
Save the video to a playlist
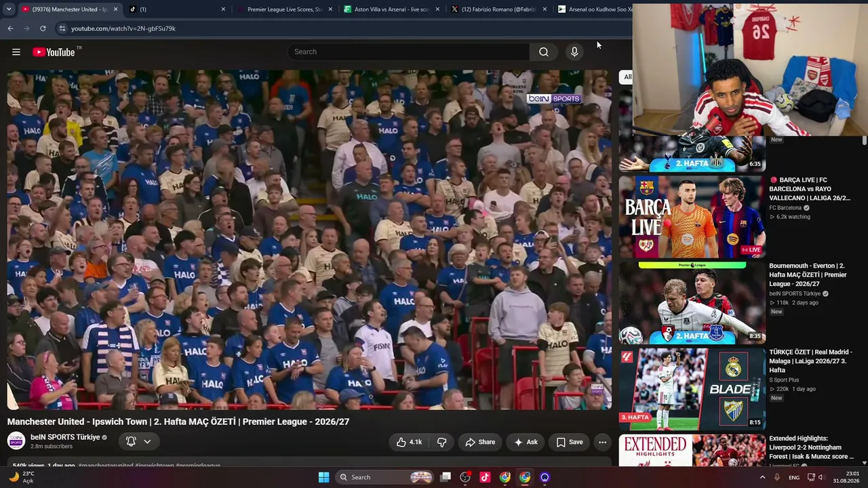tap(569, 442)
